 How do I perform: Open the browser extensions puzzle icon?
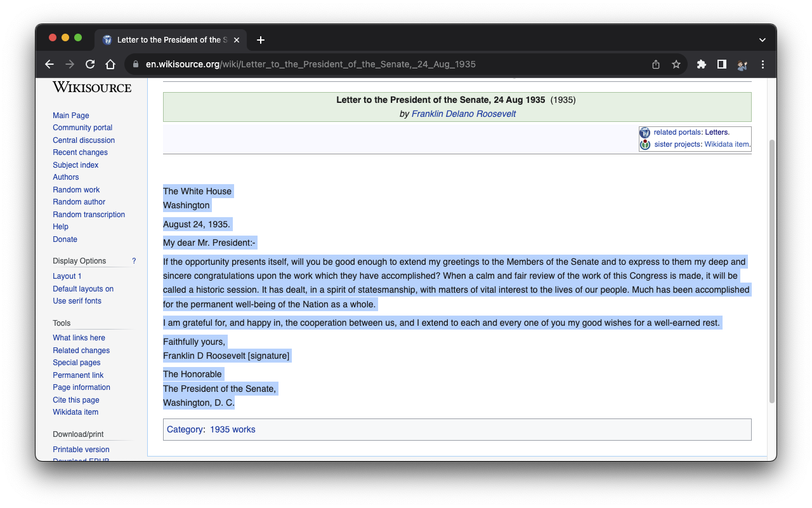pyautogui.click(x=702, y=64)
